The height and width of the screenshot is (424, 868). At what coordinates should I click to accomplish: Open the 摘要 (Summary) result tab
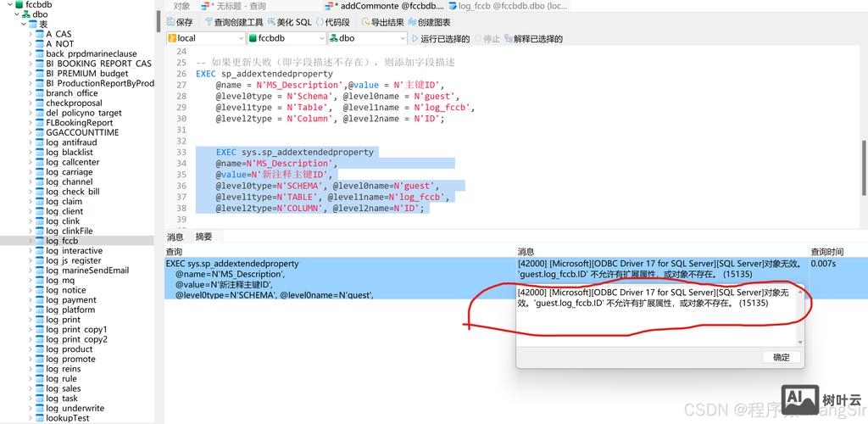click(203, 237)
